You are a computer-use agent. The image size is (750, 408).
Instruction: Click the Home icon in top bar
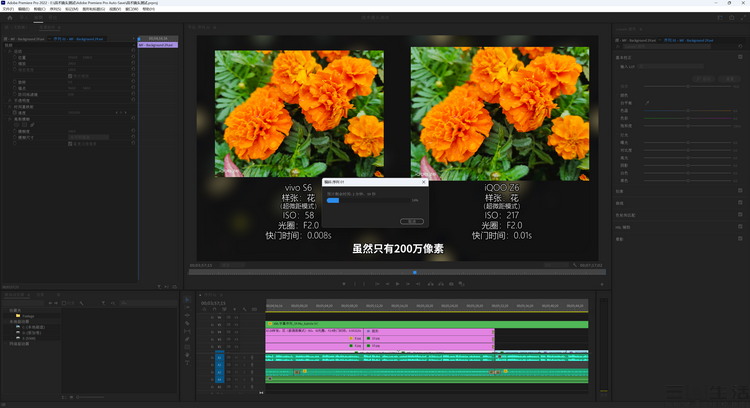pyautogui.click(x=8, y=19)
